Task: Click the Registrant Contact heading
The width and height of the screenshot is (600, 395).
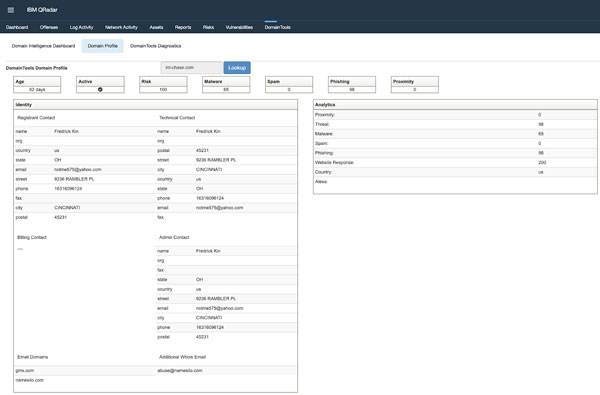Action: (36, 118)
